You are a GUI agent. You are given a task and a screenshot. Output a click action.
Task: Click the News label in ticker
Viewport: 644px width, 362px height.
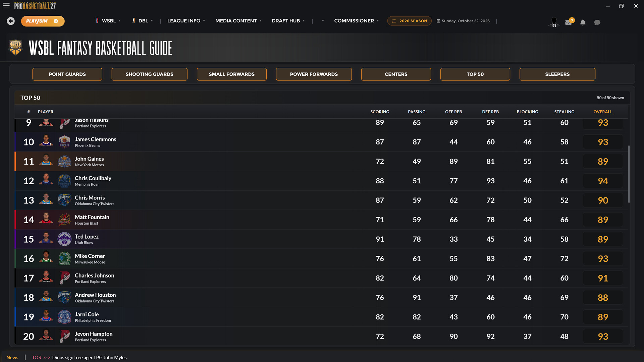[x=12, y=357]
